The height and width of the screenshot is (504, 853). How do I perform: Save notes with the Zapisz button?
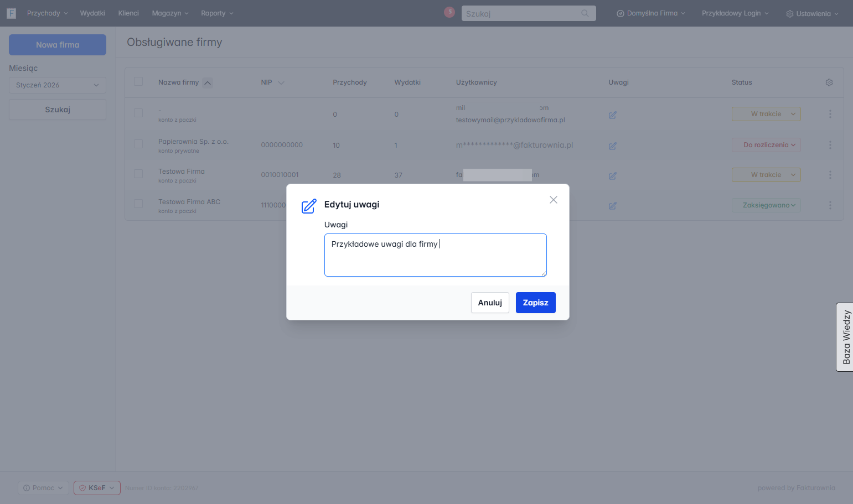(536, 303)
